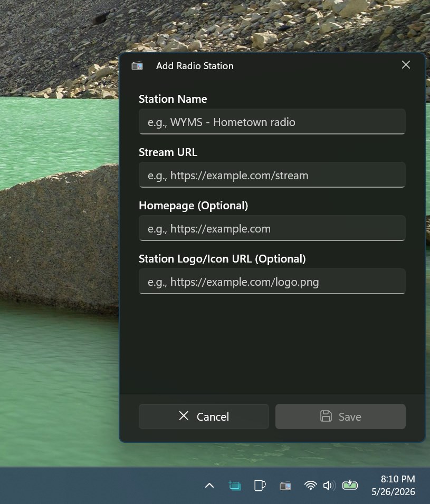This screenshot has width=430, height=504.
Task: Show hidden system tray icons
Action: coord(209,486)
